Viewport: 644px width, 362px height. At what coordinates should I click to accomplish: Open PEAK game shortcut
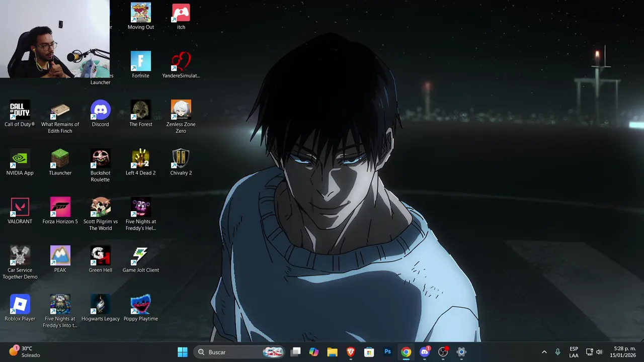coord(60,260)
